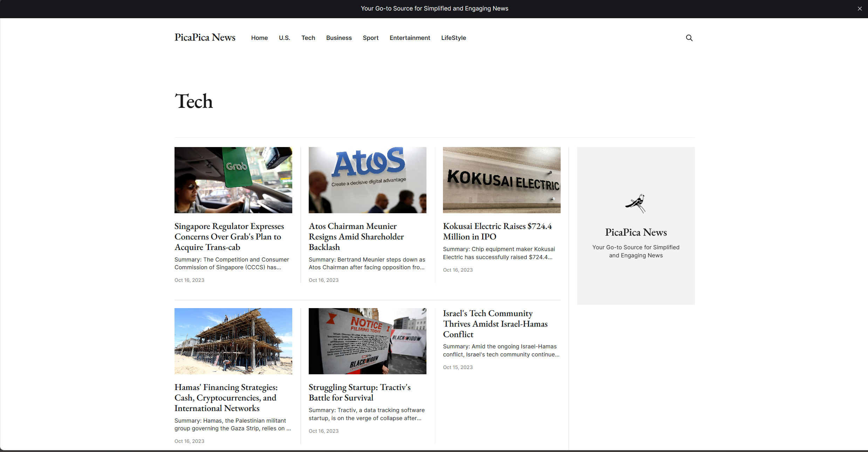This screenshot has width=868, height=452.
Task: Open the Entertainment section
Action: (x=410, y=38)
